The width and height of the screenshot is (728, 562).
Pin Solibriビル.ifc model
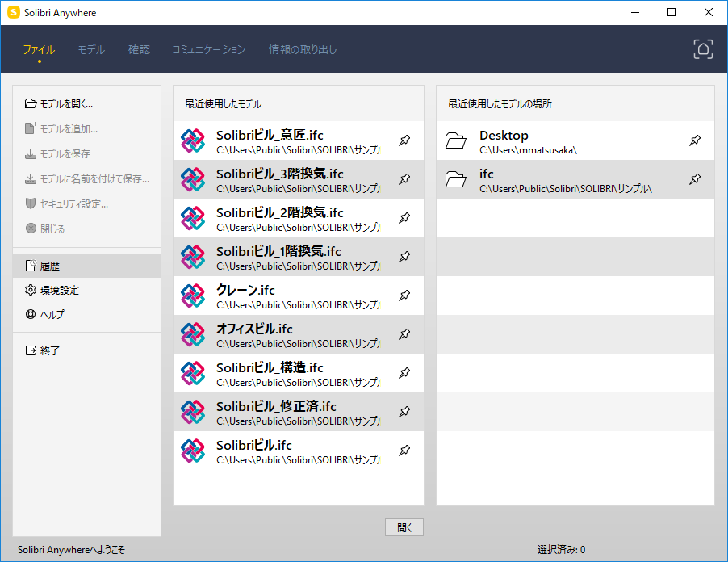[x=404, y=451]
